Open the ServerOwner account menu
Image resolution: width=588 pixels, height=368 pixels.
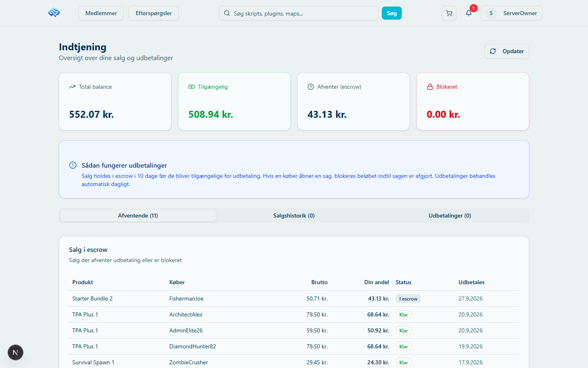[x=512, y=13]
